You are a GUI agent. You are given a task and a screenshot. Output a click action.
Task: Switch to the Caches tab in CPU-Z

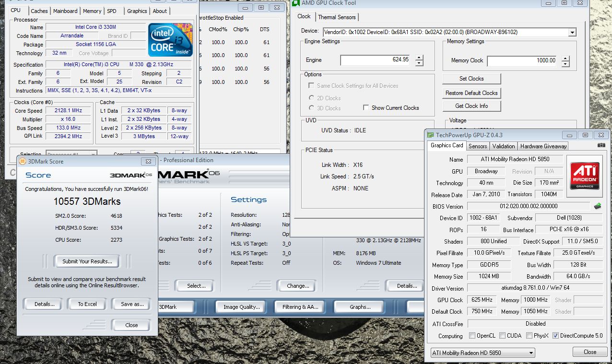pos(39,11)
